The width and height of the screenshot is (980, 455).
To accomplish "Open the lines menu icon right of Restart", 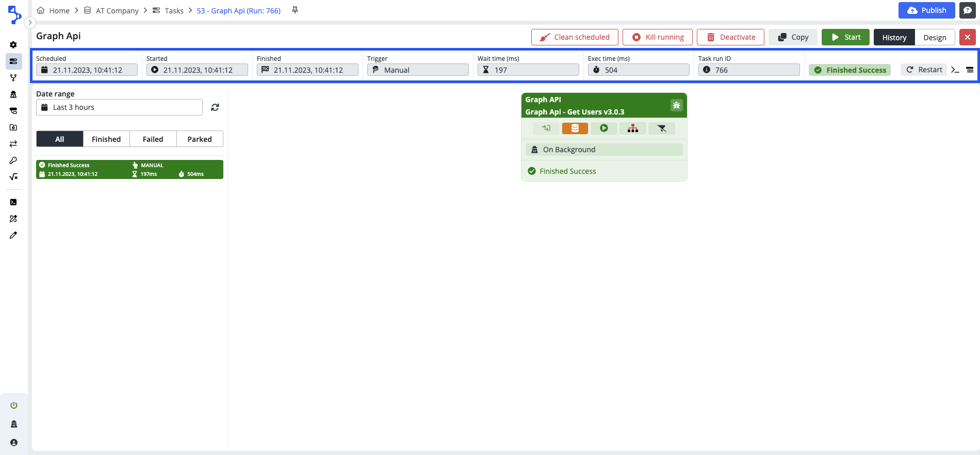I will pyautogui.click(x=970, y=70).
